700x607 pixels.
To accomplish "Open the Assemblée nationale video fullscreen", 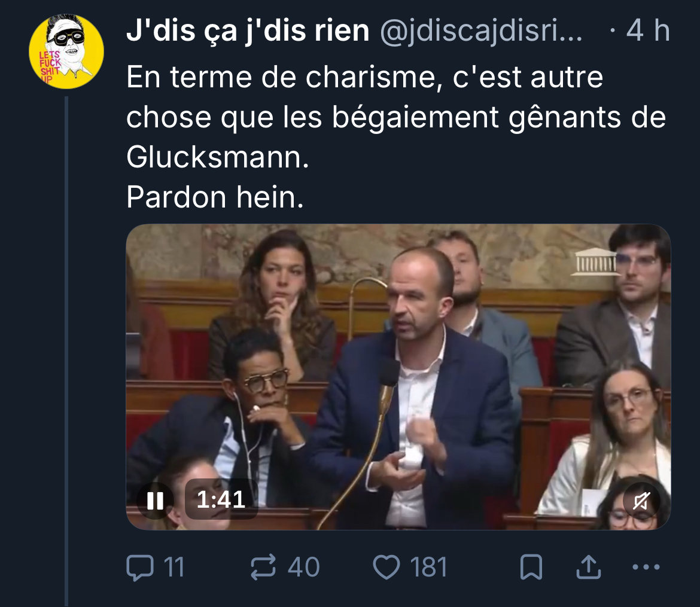I will [398, 377].
